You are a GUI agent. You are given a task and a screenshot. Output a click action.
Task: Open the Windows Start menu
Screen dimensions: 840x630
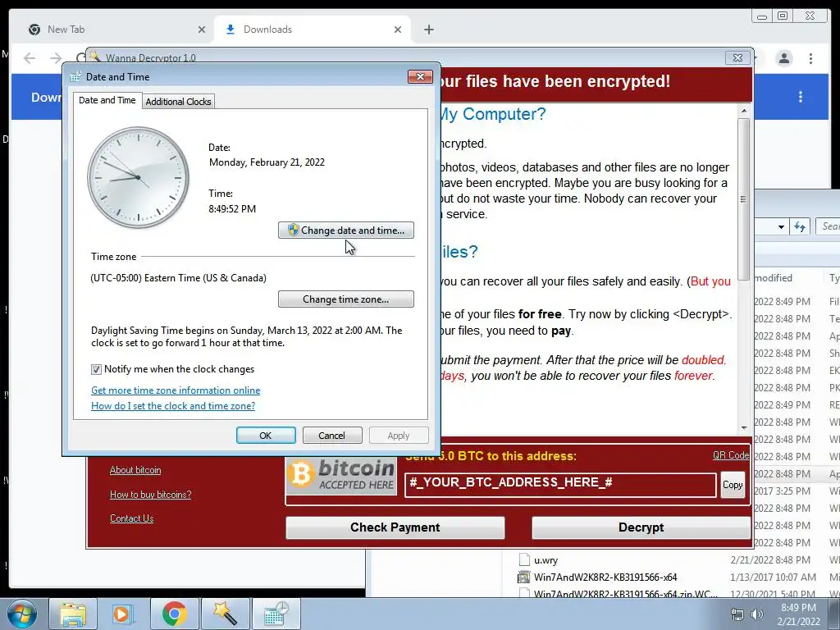[x=22, y=614]
